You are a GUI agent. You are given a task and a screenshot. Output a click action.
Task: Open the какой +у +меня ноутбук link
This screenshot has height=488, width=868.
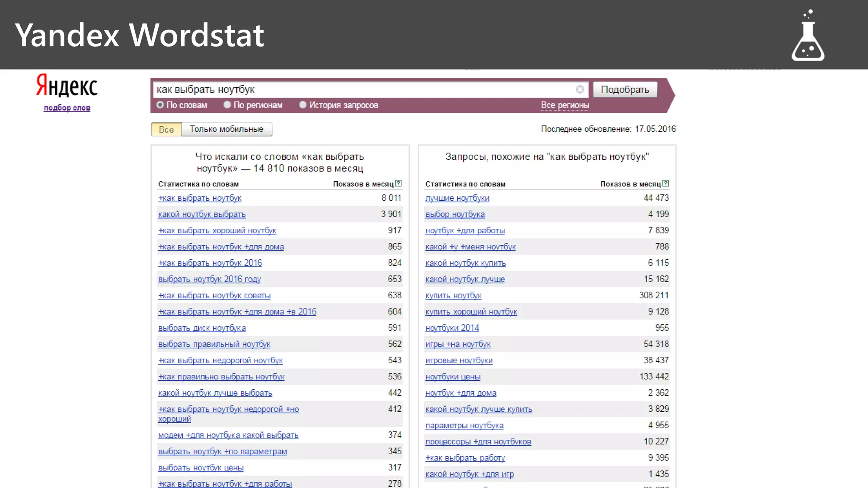[470, 247]
